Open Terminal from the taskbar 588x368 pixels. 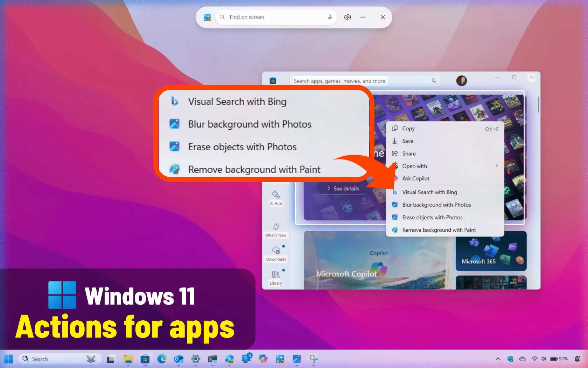(212, 359)
